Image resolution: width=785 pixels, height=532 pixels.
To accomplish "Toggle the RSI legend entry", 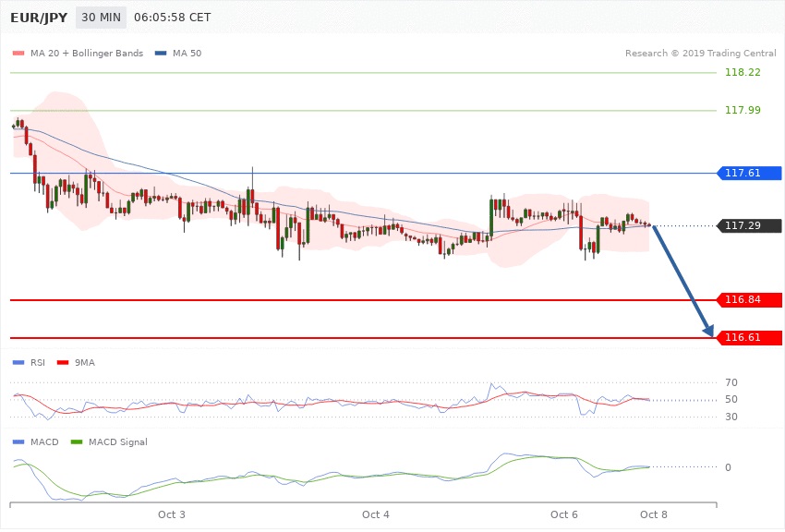I will click(35, 363).
